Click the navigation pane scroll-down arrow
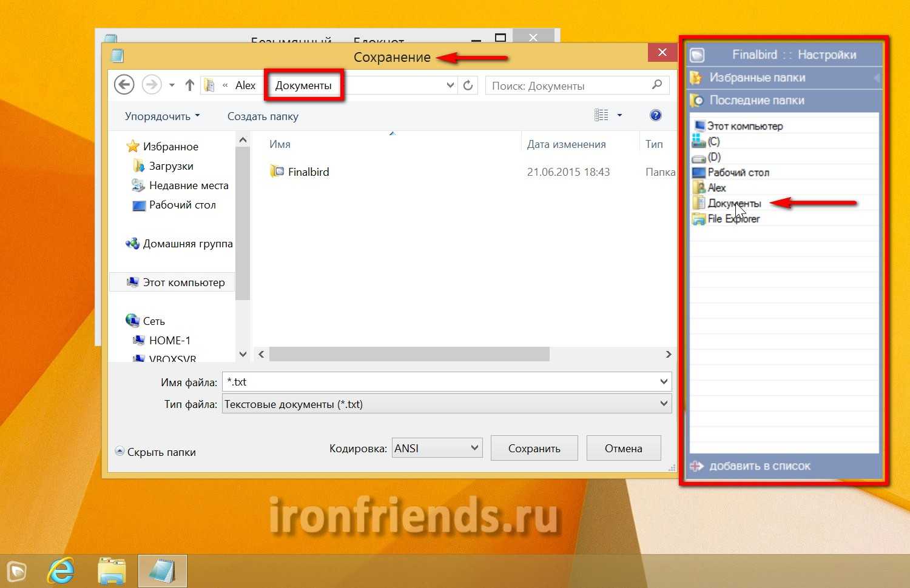Viewport: 910px width, 588px height. (243, 354)
